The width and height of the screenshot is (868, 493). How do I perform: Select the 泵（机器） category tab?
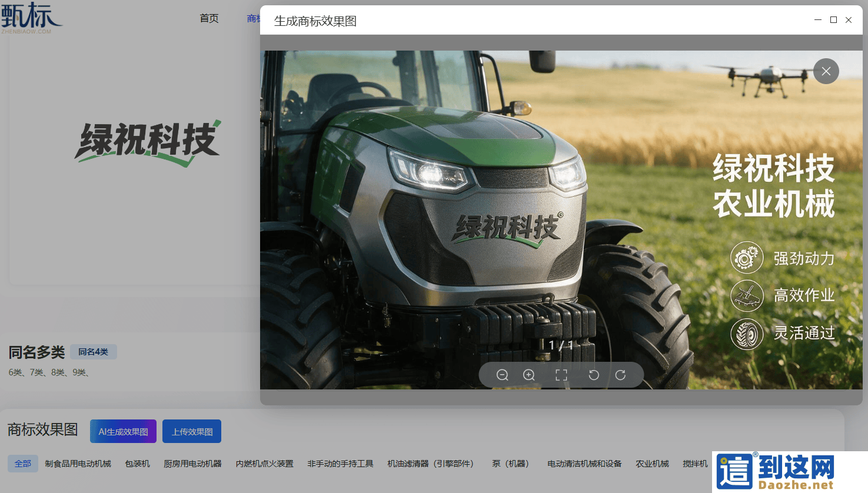pyautogui.click(x=513, y=464)
